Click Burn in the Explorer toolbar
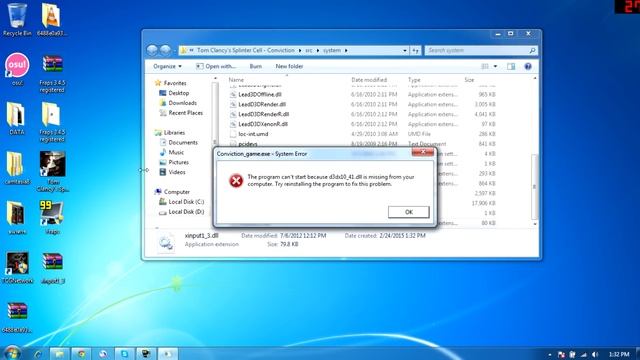This screenshot has height=360, width=640. [x=256, y=66]
